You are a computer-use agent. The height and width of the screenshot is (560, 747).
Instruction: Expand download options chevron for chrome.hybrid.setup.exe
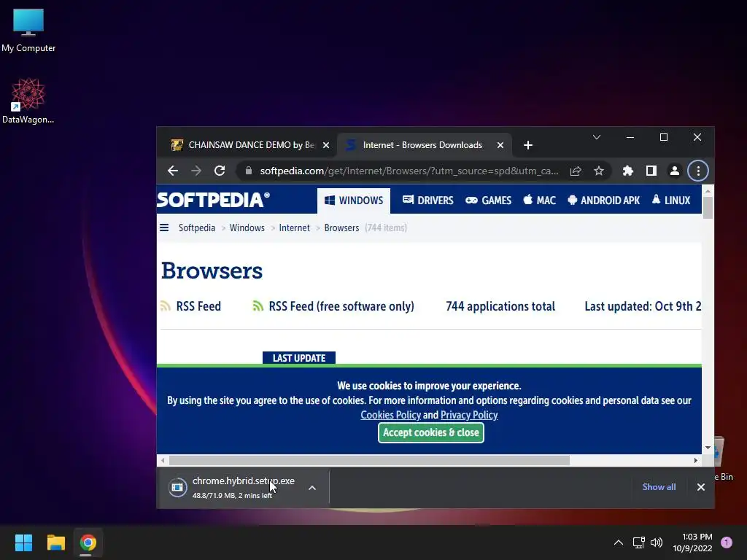(x=312, y=488)
